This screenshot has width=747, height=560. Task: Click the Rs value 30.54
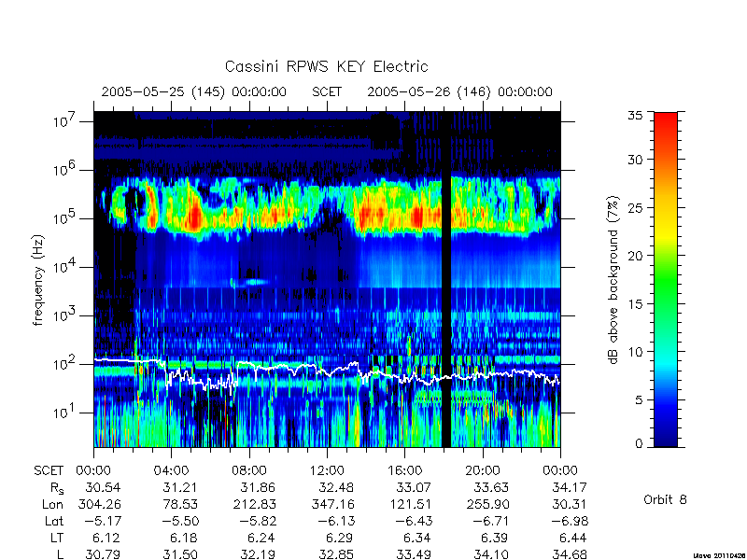(103, 487)
